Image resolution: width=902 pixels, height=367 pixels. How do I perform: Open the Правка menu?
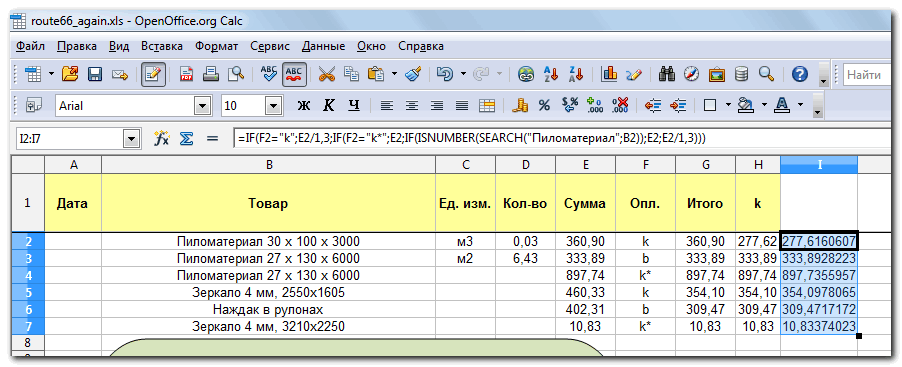[x=77, y=46]
